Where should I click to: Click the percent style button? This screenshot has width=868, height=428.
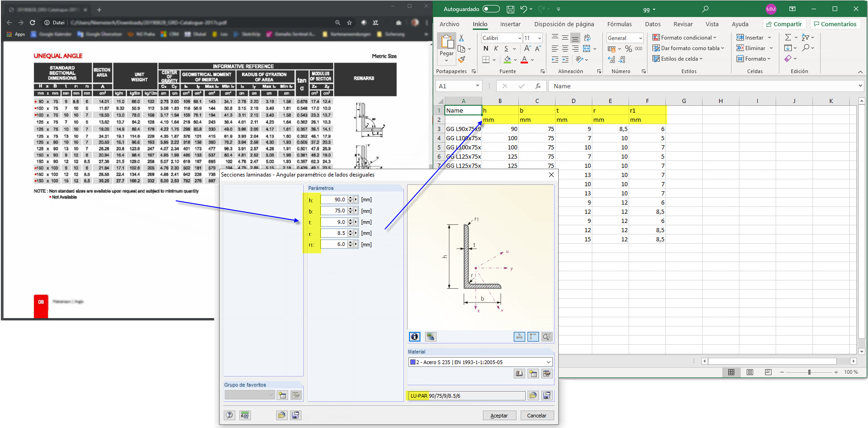[x=628, y=49]
